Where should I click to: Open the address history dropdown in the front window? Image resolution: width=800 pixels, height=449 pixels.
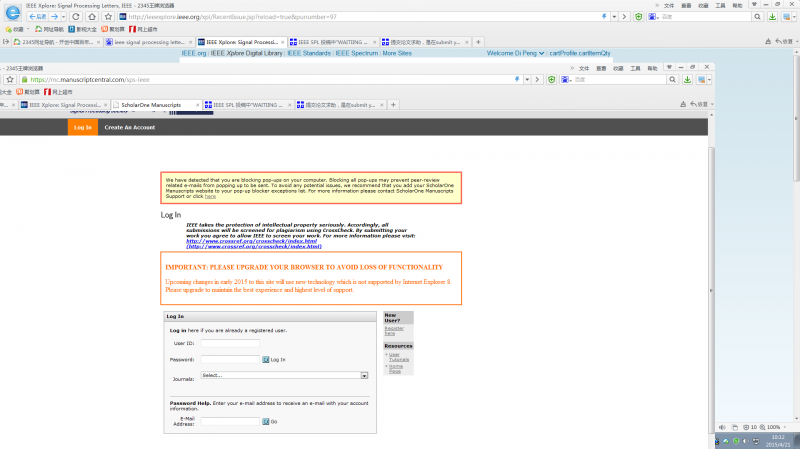coord(527,80)
